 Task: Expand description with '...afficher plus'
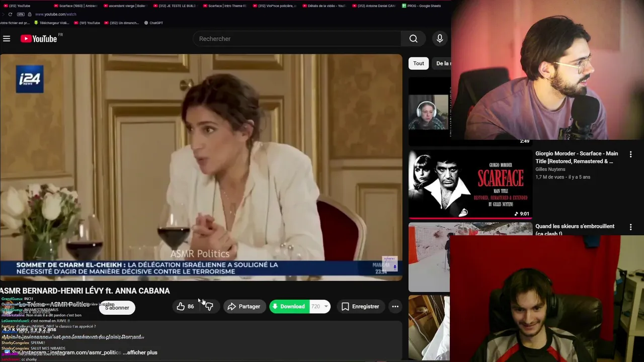point(140,352)
